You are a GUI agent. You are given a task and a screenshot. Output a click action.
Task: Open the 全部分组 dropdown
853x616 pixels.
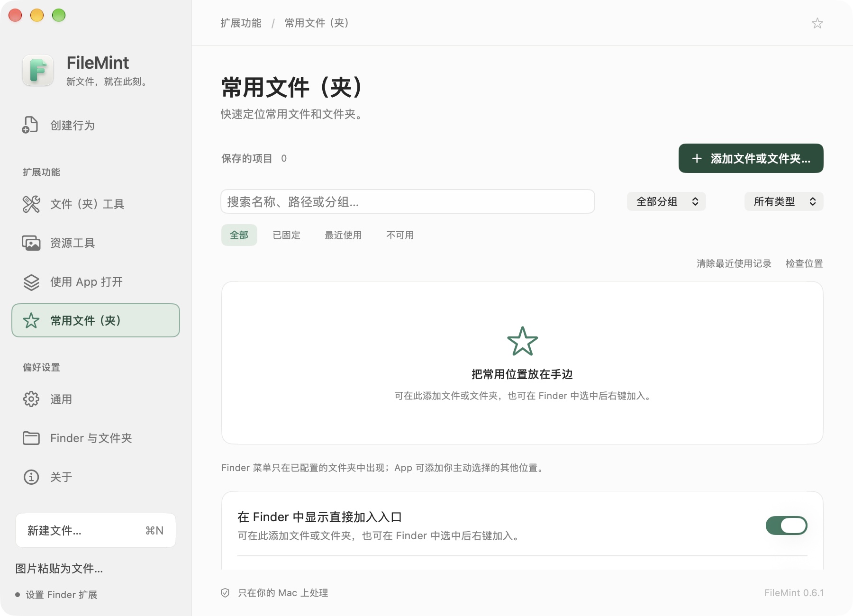click(x=666, y=201)
